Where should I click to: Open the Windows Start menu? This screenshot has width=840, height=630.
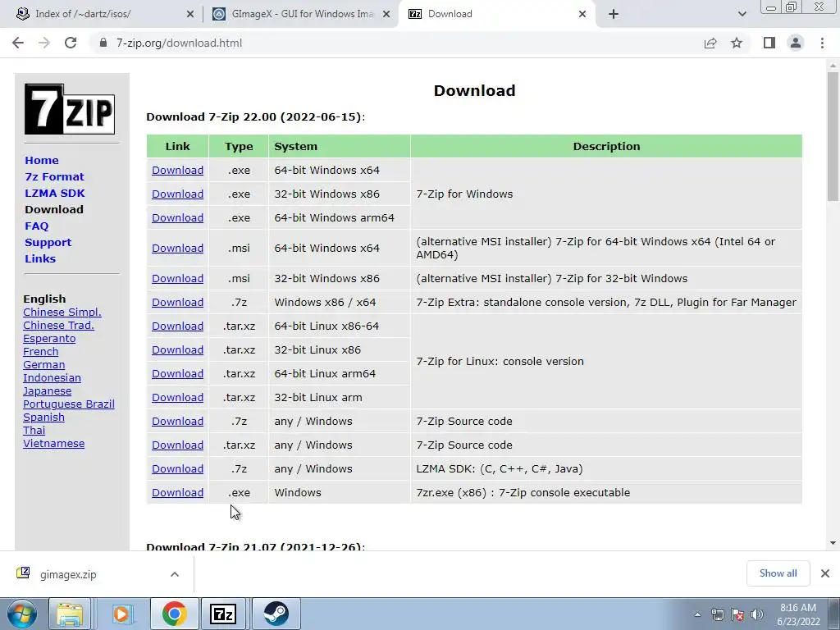[22, 614]
